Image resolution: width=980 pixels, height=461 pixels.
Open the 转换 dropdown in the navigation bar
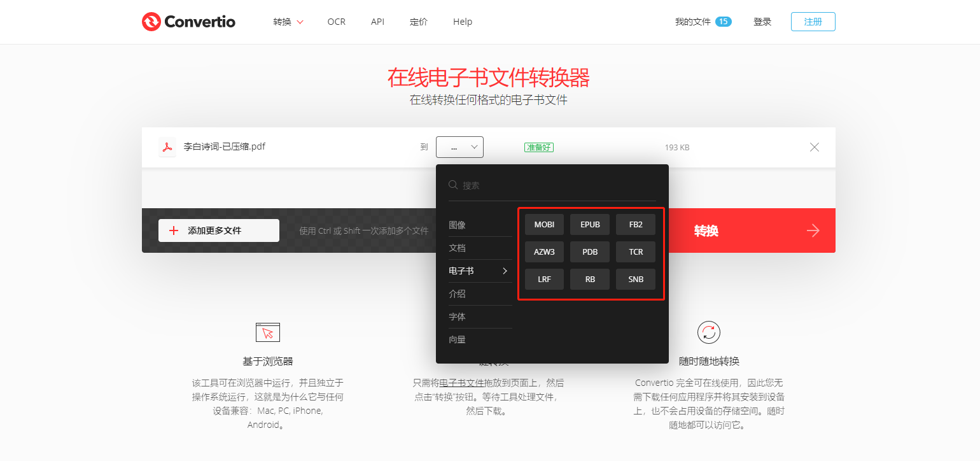(x=288, y=21)
